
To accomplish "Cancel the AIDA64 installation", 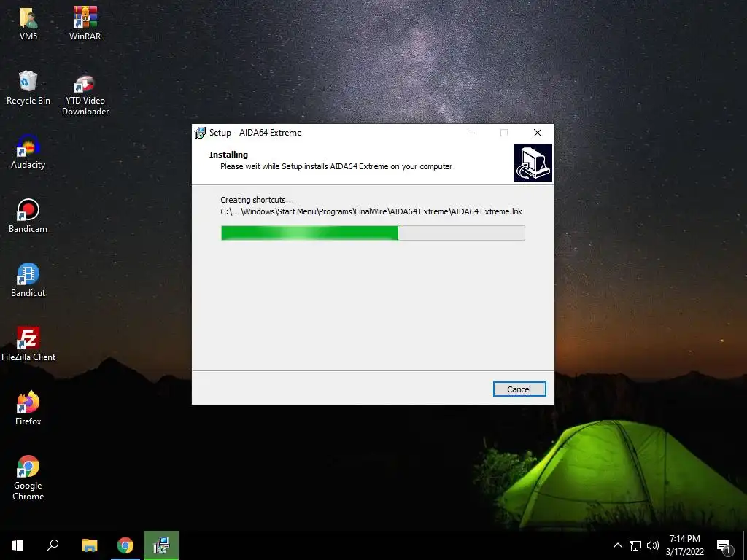I will pos(519,389).
